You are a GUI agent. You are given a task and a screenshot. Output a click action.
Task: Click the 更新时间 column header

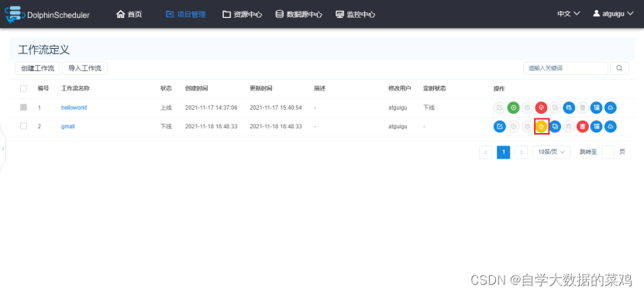pos(261,88)
